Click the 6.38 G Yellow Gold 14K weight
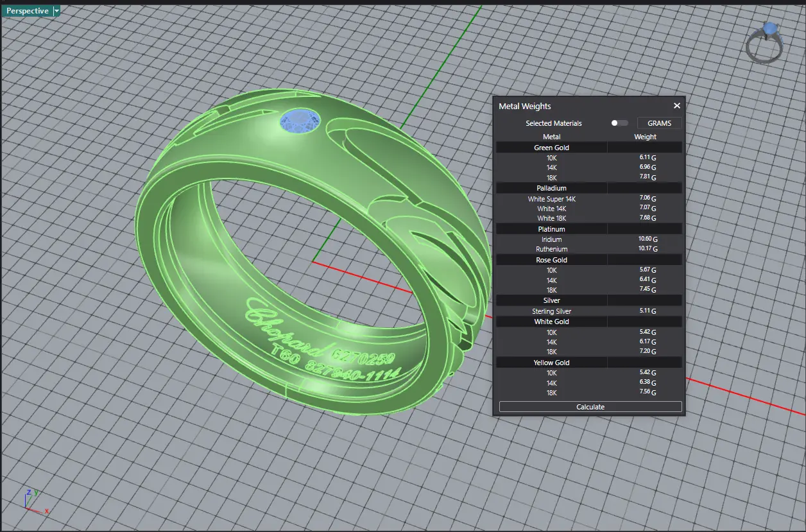 (x=647, y=382)
